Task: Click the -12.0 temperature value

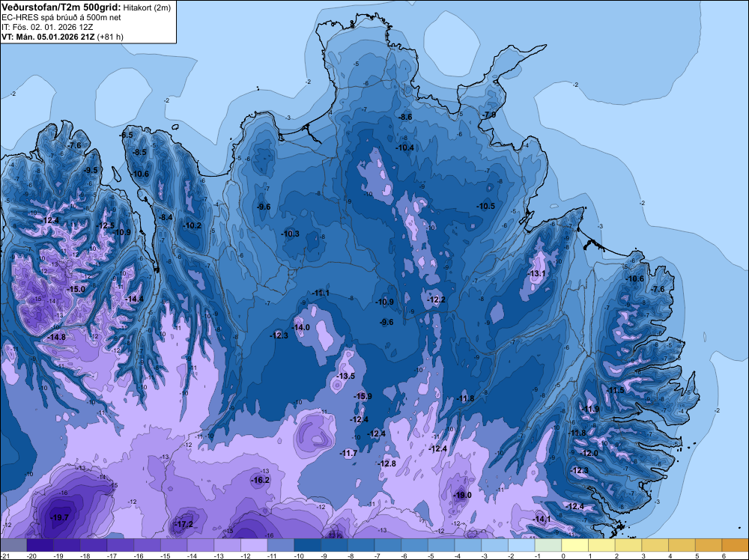Action: 589,454
